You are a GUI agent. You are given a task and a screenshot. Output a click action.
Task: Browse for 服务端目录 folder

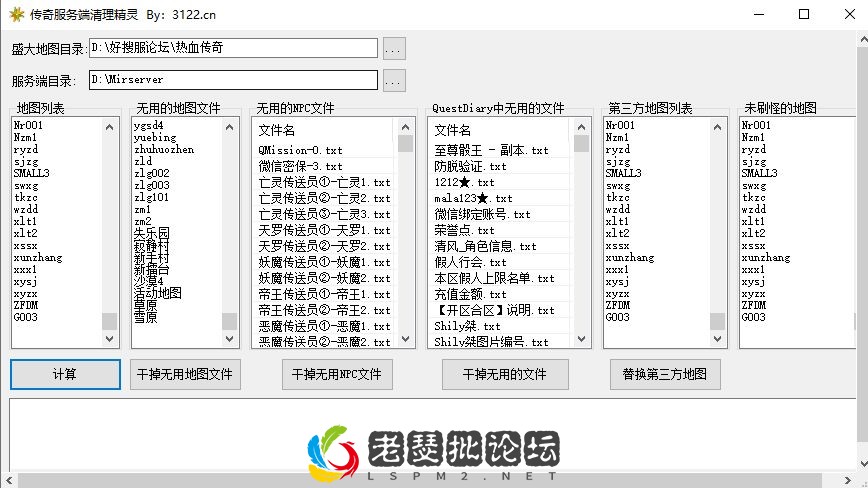pyautogui.click(x=394, y=80)
